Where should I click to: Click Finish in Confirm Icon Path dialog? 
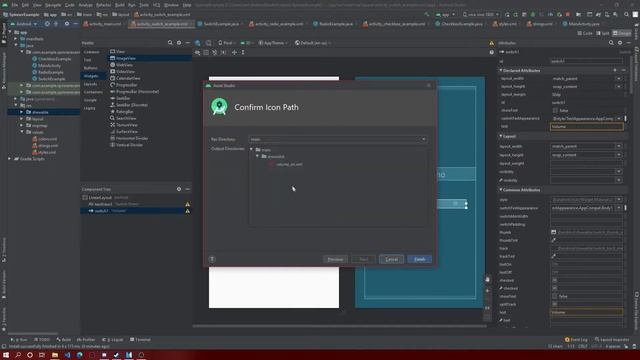[x=420, y=259]
